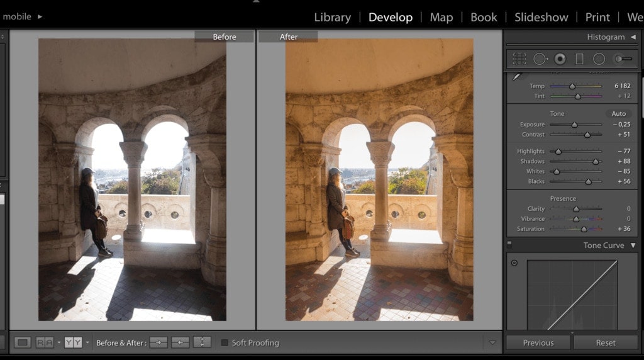Collapse the Histogram panel
This screenshot has width=644, height=360.
click(x=633, y=37)
